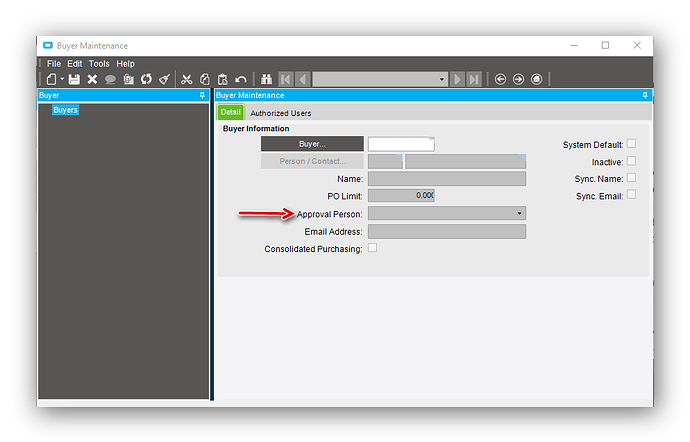The image size is (690, 442).
Task: Click the Save floppy disk icon
Action: [74, 79]
